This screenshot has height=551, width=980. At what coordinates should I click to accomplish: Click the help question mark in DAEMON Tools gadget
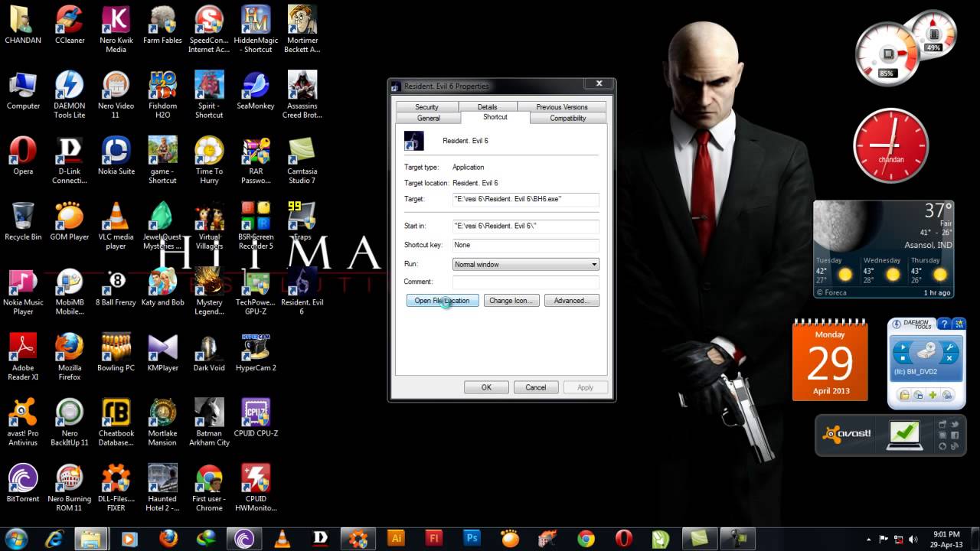pyautogui.click(x=944, y=324)
